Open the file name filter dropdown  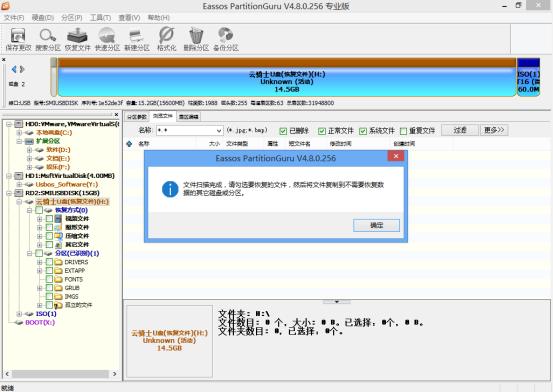pyautogui.click(x=219, y=131)
